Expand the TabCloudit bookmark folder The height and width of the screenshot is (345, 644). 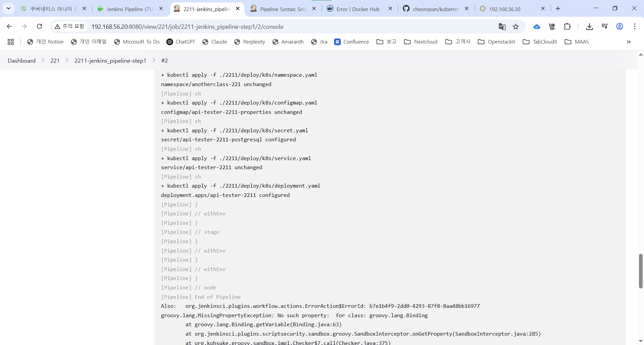(x=540, y=42)
